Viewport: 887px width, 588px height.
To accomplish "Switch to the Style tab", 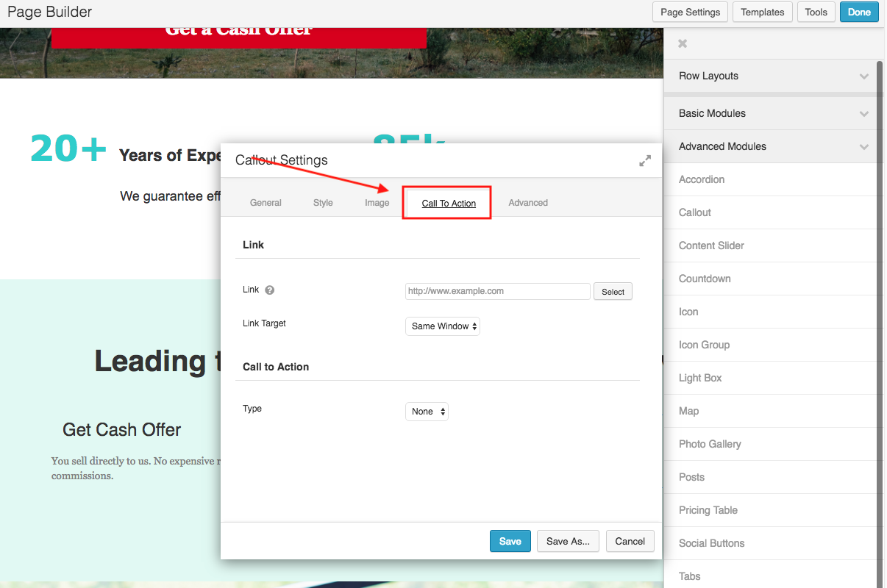I will [x=323, y=203].
